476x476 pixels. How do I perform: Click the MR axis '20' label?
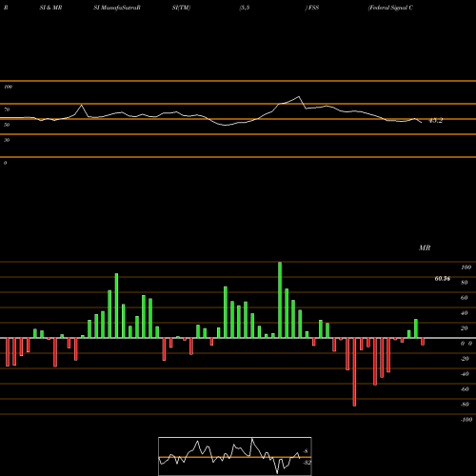465,328
